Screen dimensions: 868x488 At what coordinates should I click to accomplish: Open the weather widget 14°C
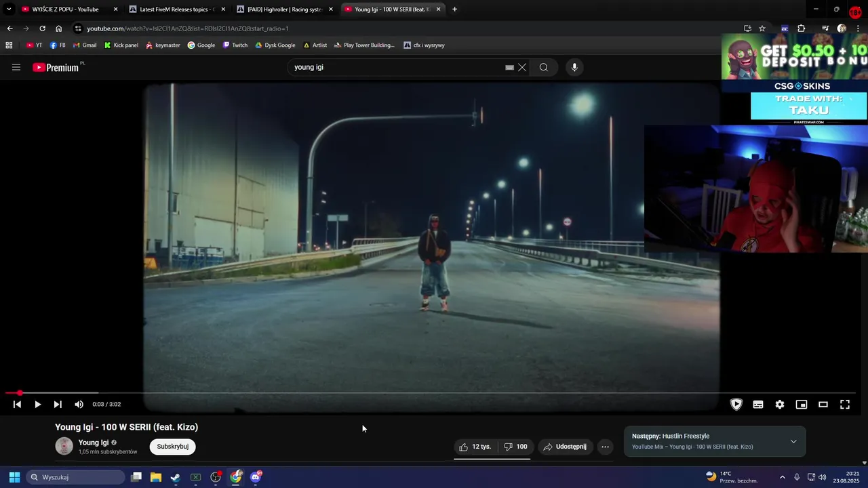732,477
